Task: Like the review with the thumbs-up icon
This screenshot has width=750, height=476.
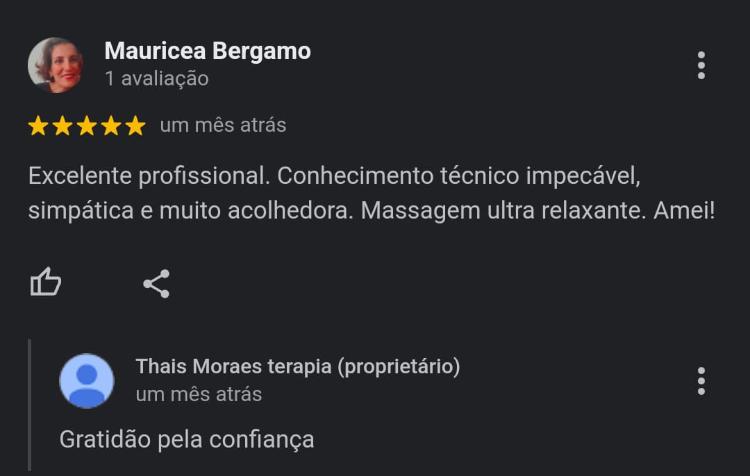Action: click(x=45, y=282)
